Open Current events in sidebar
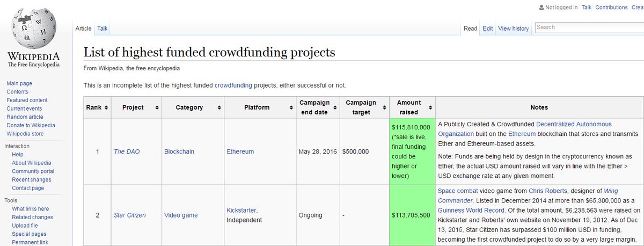The height and width of the screenshot is (246, 644). pos(24,108)
